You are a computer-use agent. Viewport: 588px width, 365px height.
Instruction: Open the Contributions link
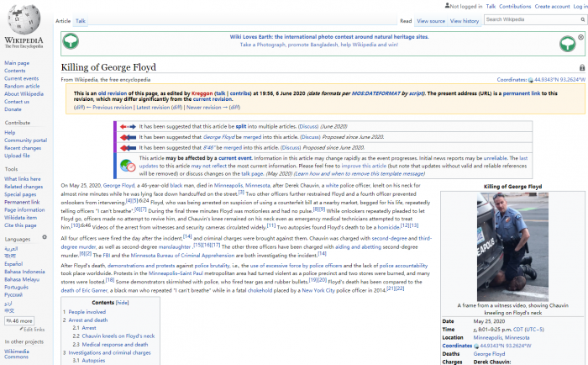[515, 7]
